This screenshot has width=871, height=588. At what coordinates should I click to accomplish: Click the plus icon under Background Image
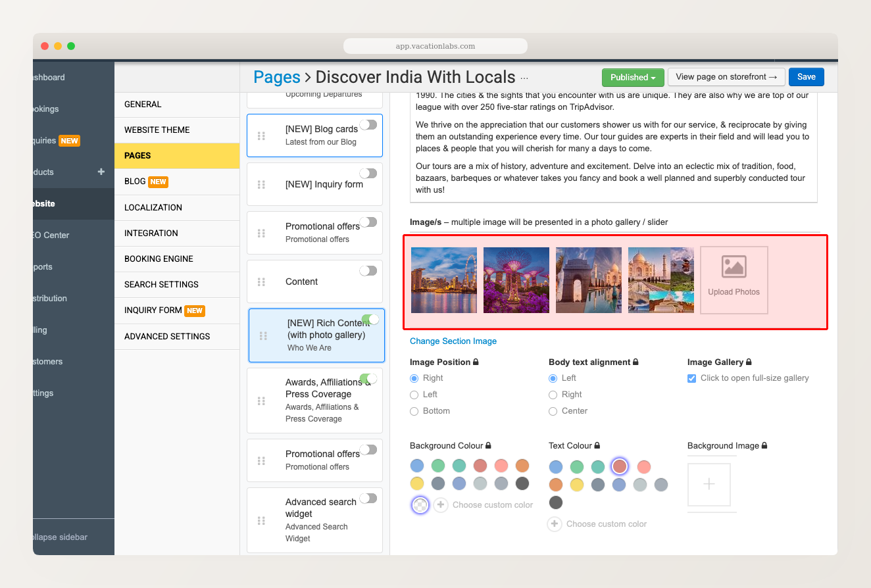[x=710, y=484]
